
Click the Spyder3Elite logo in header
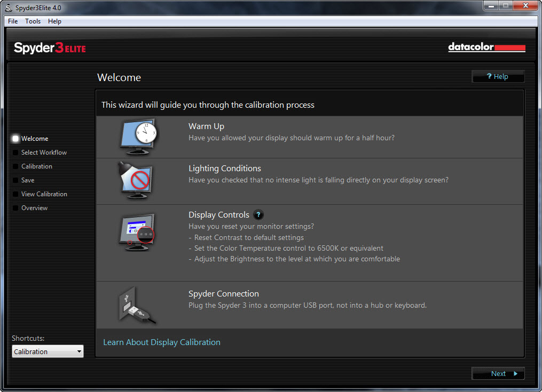(50, 48)
